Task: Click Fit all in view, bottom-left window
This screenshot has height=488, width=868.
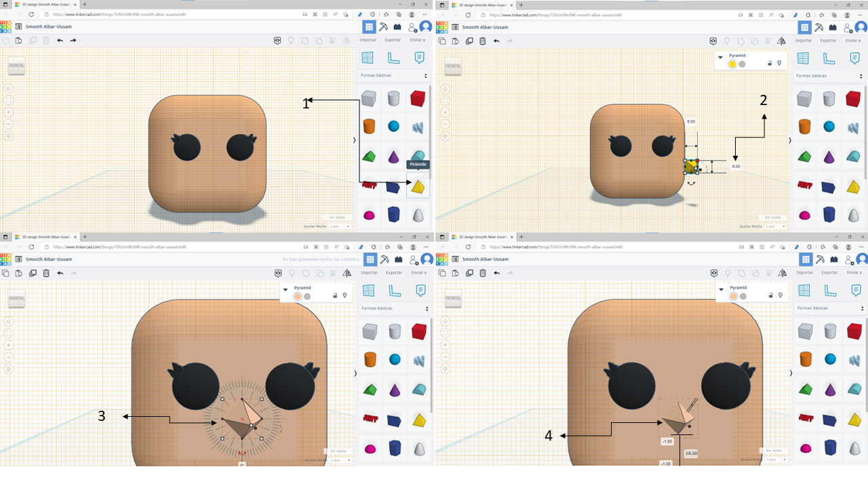Action: point(9,333)
